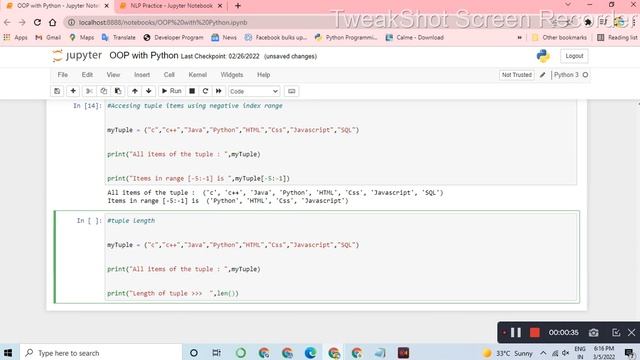Open the notifications action center

tap(629, 353)
